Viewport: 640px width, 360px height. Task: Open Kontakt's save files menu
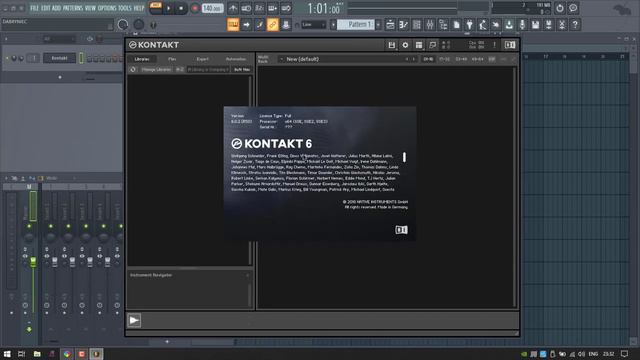(x=391, y=45)
